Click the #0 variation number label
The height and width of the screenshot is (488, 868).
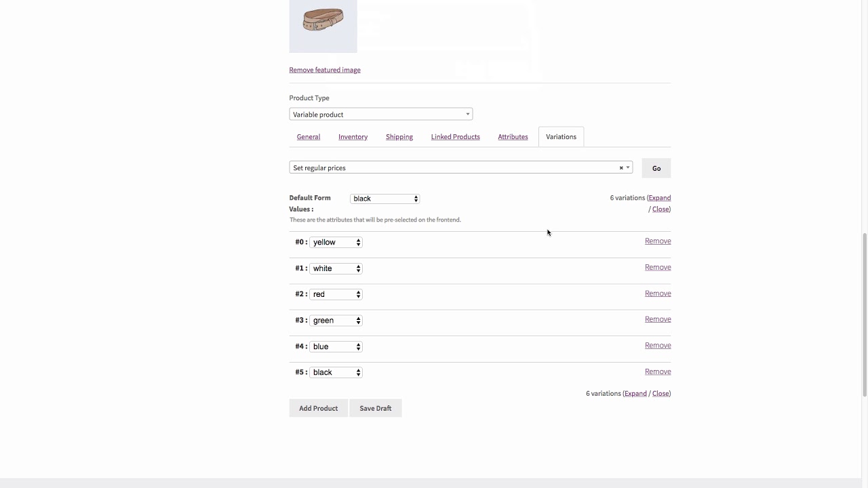click(301, 242)
